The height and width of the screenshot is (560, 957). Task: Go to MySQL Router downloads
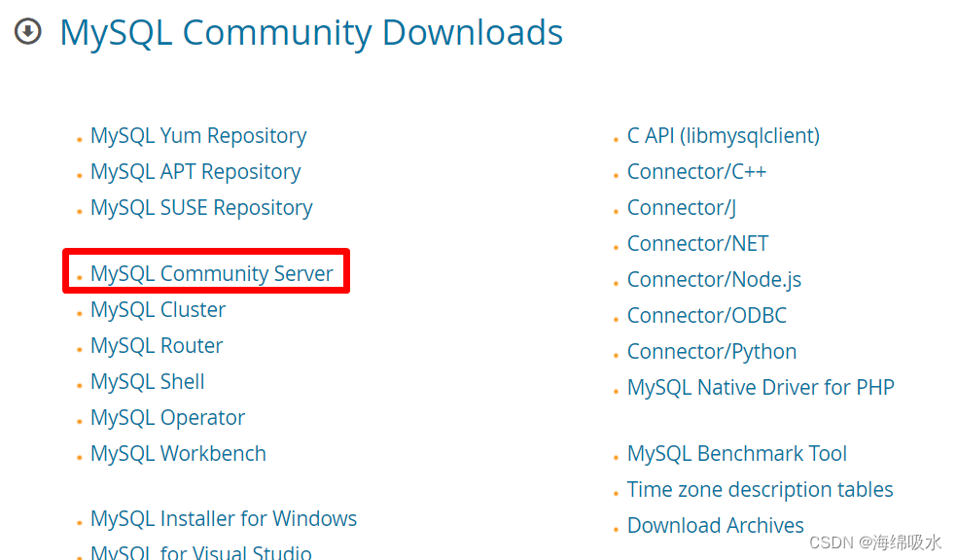tap(157, 346)
